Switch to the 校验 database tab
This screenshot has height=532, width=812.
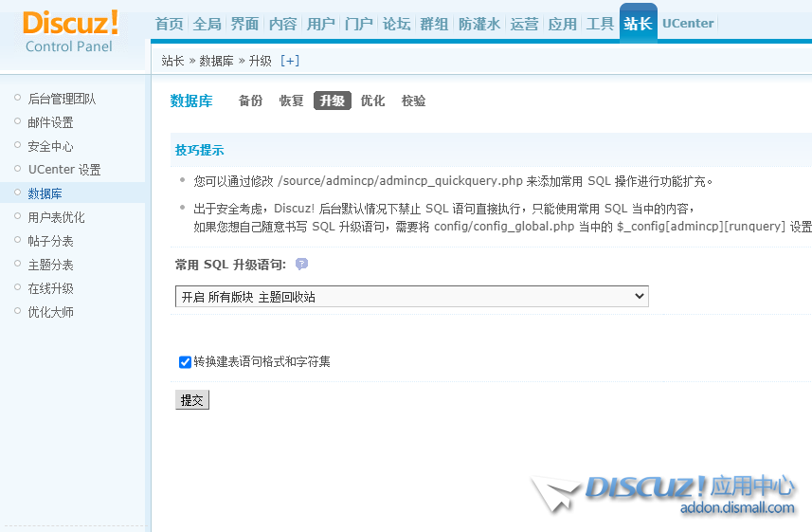coord(414,101)
